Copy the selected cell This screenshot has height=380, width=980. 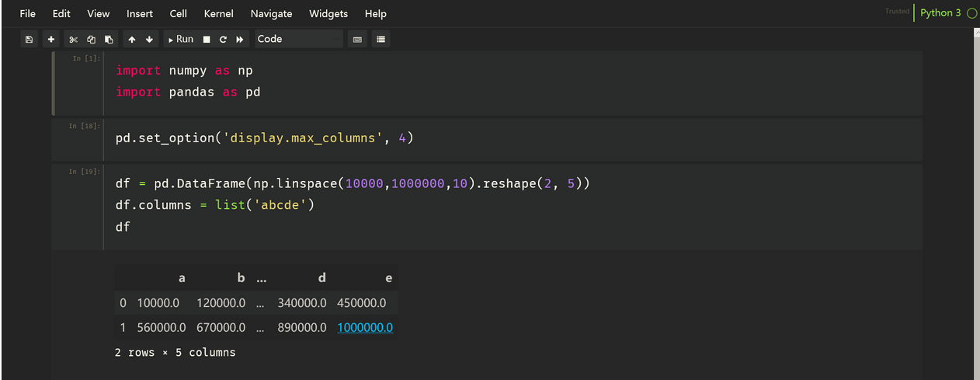click(91, 39)
